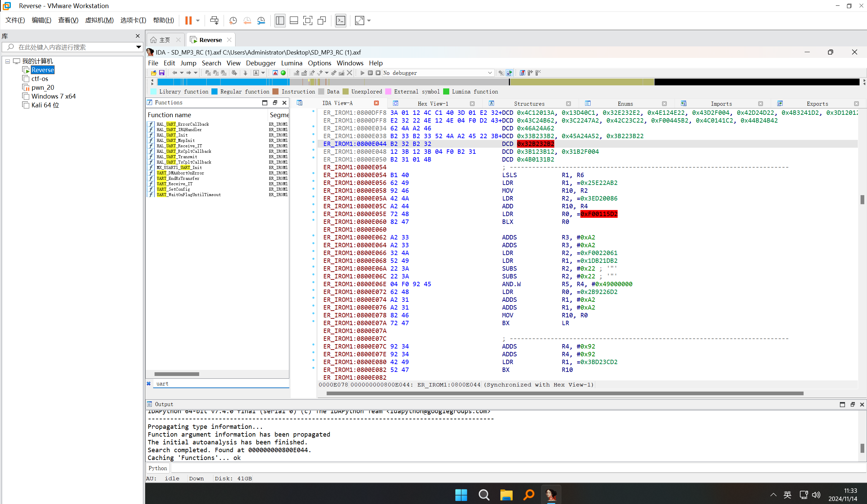
Task: Open IDA File menu
Action: (153, 63)
